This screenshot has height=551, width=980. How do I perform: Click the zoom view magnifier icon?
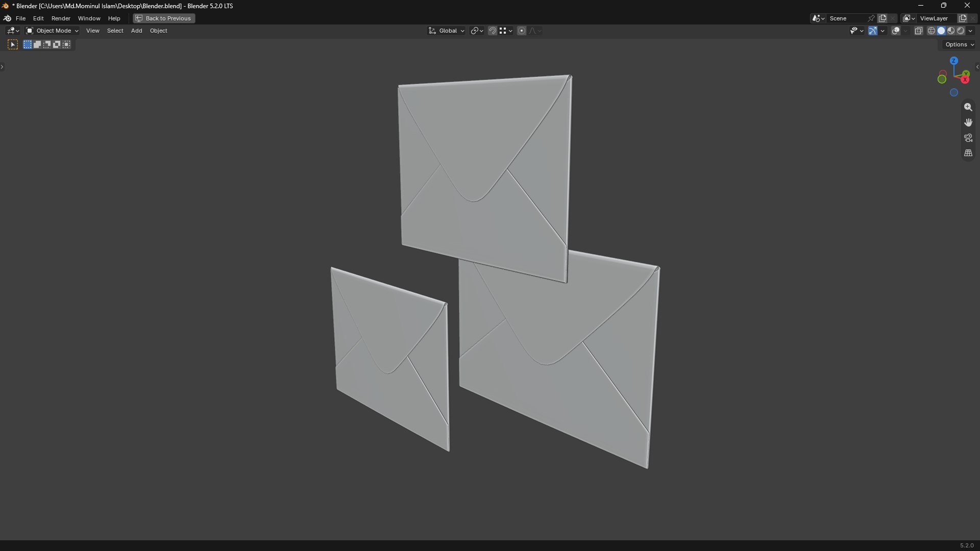pos(968,107)
